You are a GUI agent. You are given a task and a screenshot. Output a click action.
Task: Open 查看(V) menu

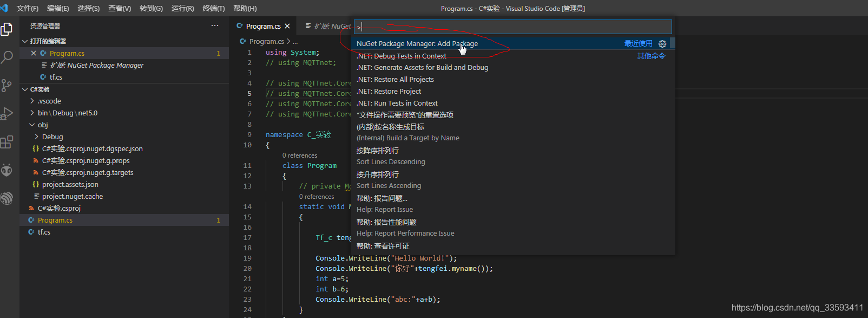(120, 8)
